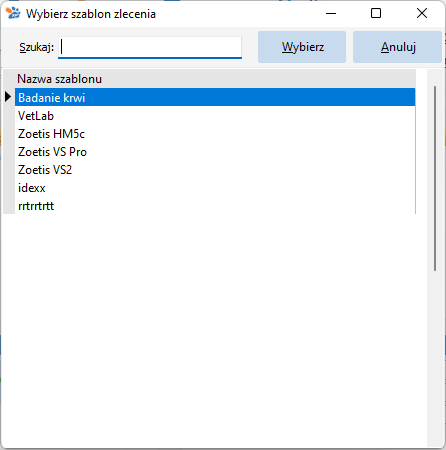Image resolution: width=446 pixels, height=450 pixels.
Task: Click the vertical scrollbar thumb
Action: pos(435,178)
